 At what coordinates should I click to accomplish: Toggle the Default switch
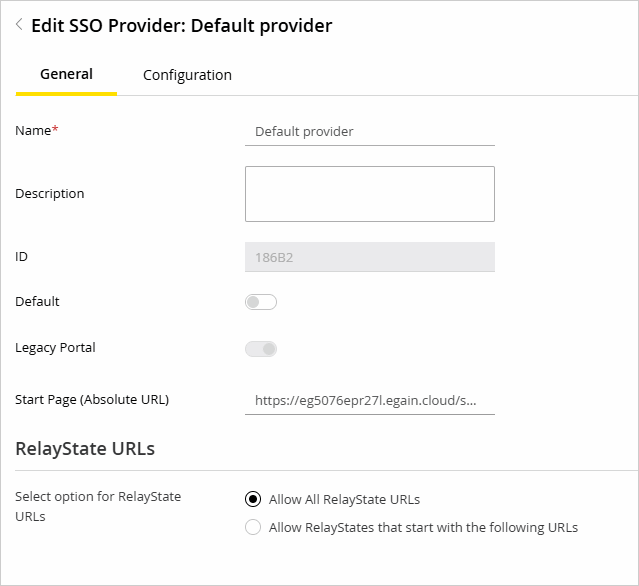[x=261, y=302]
